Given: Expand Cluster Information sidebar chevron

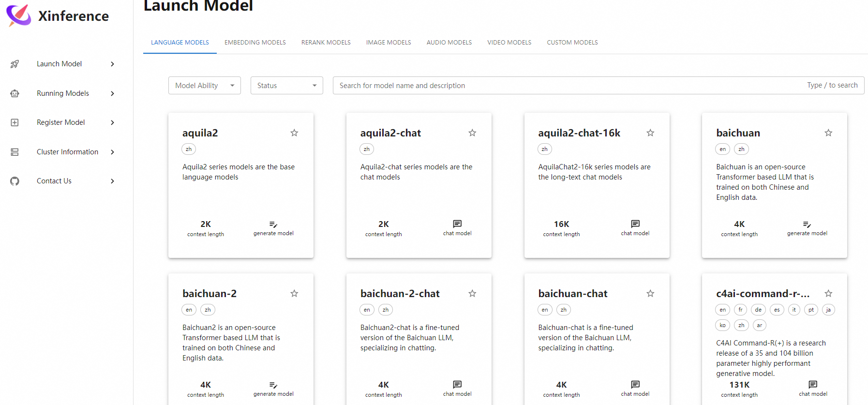Looking at the screenshot, I should (112, 152).
